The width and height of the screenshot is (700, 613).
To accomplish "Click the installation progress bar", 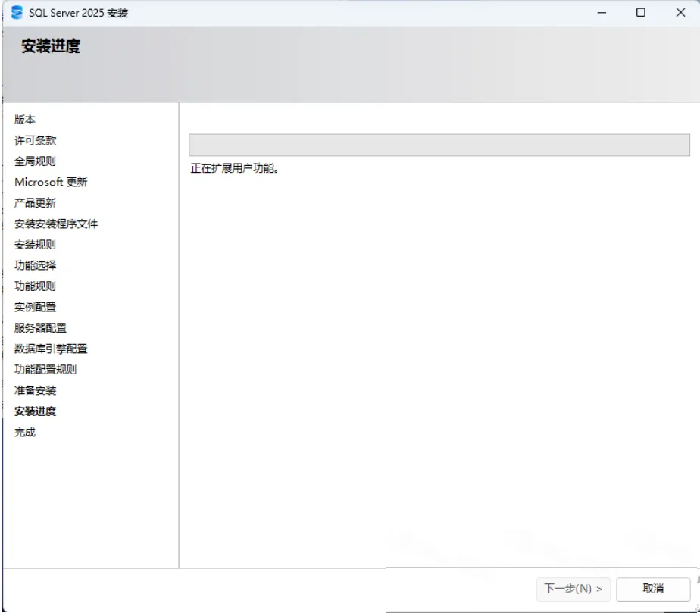I will (x=439, y=145).
